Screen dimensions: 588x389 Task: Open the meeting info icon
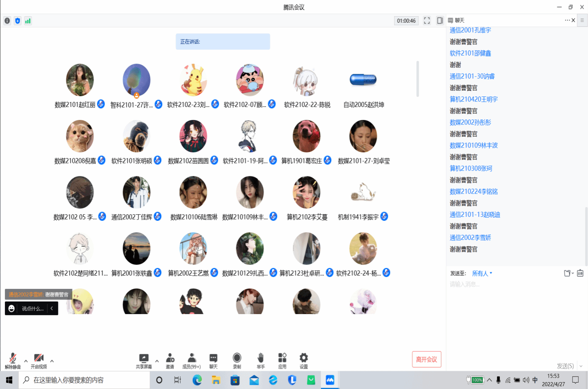[7, 21]
